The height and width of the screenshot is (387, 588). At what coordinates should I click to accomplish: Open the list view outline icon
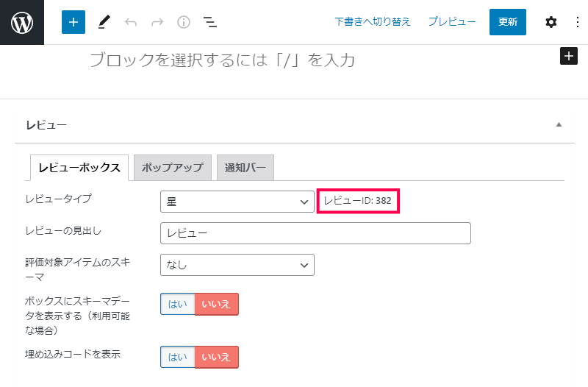click(210, 22)
